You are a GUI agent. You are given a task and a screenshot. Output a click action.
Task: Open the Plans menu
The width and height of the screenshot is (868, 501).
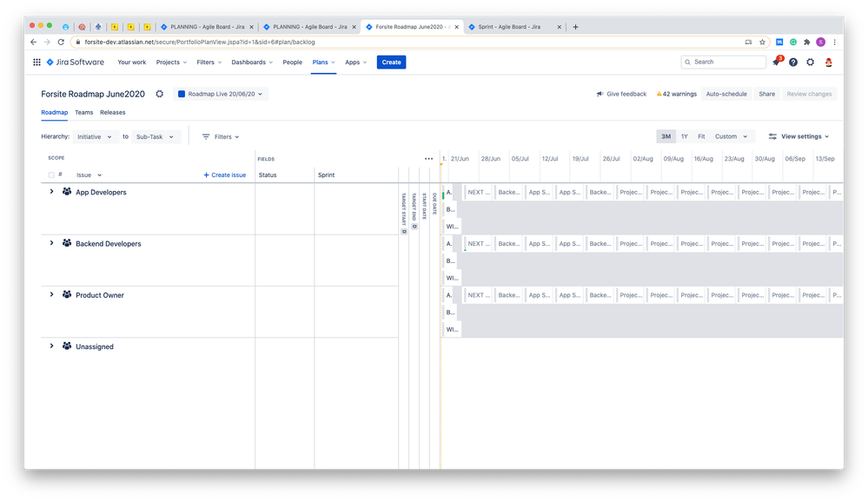[x=323, y=63]
